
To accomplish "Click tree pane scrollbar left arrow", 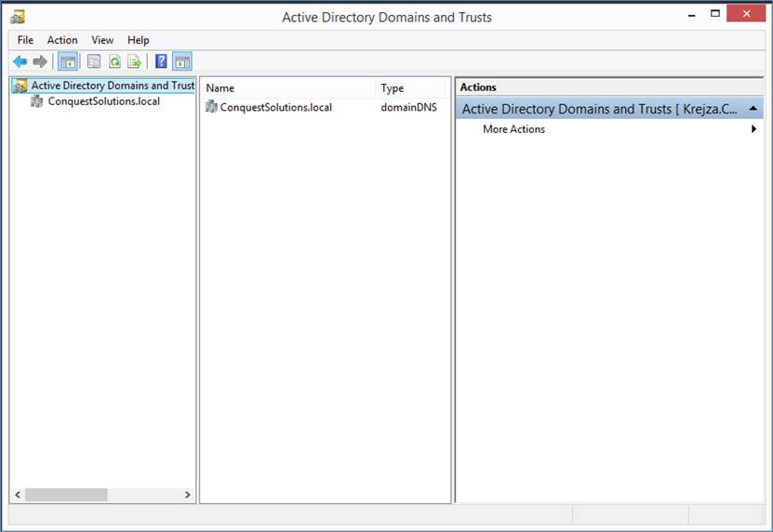I will 18,495.
